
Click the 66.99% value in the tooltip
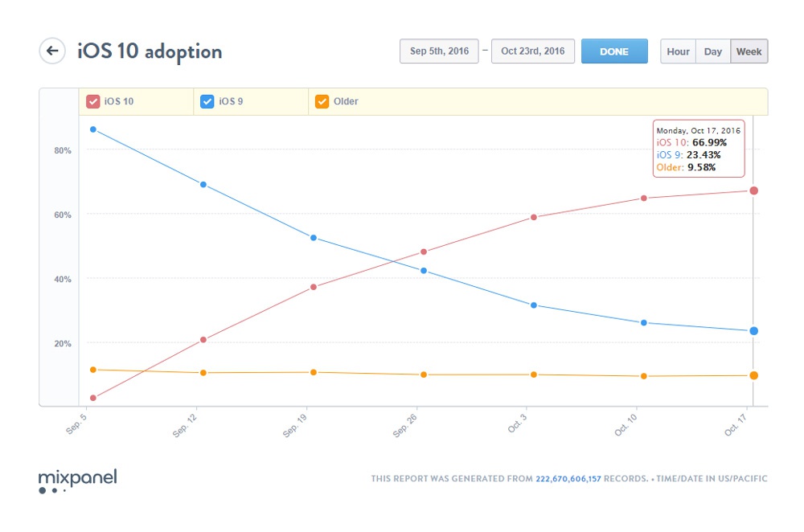(x=710, y=142)
